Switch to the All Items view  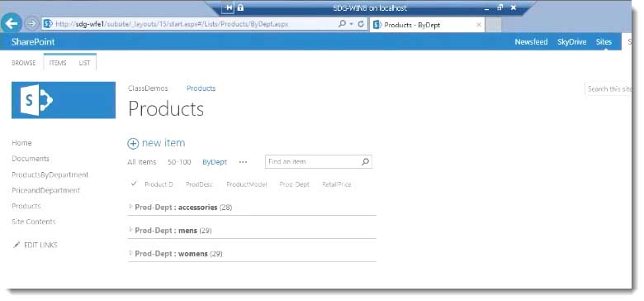pos(142,162)
